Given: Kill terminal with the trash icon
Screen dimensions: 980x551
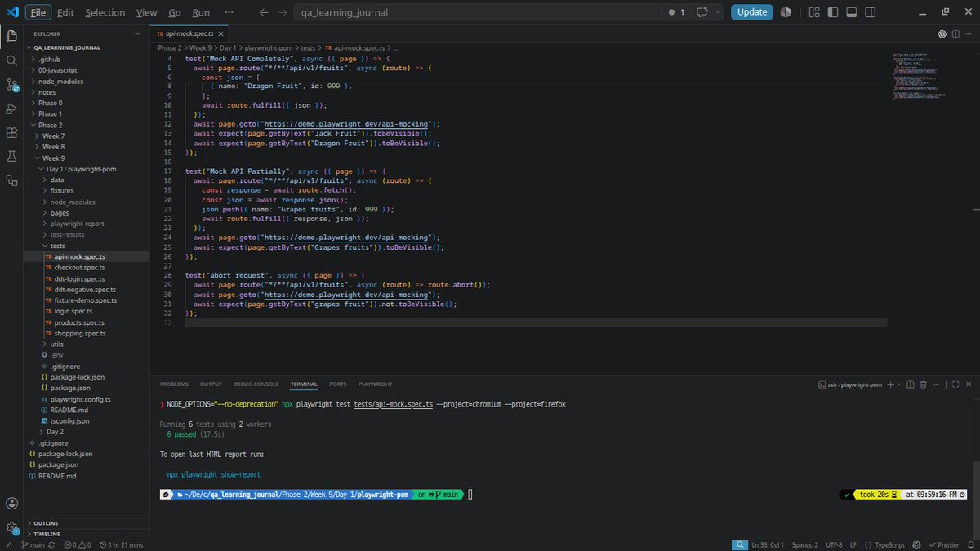Looking at the screenshot, I should click(923, 384).
